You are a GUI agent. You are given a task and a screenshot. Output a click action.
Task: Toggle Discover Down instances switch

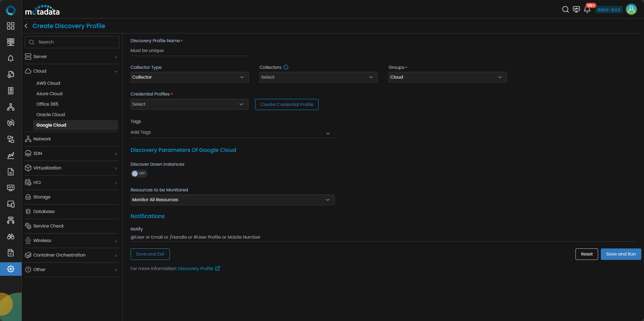pyautogui.click(x=139, y=173)
